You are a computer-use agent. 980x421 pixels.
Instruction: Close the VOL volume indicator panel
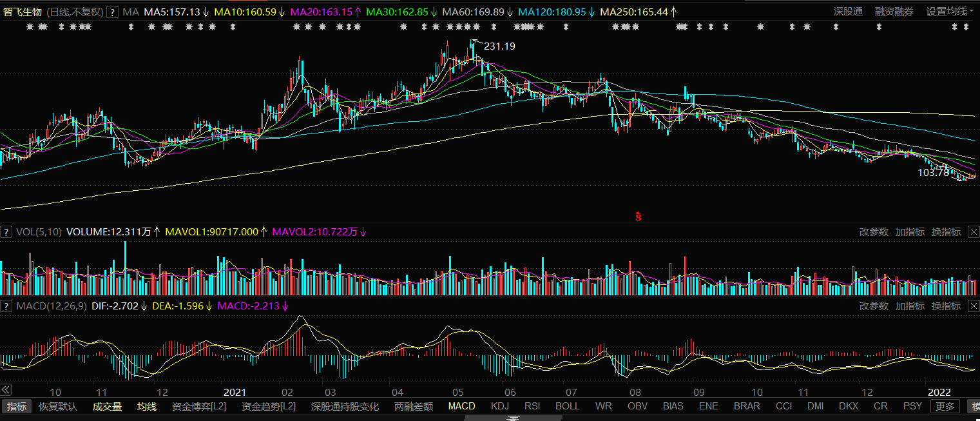click(x=974, y=231)
